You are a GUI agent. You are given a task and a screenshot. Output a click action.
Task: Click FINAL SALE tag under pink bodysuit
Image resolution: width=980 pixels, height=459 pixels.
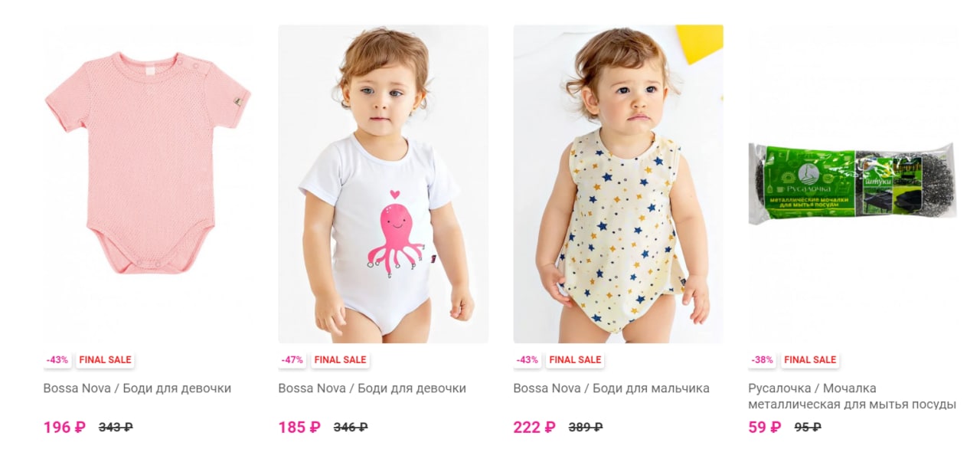click(105, 359)
